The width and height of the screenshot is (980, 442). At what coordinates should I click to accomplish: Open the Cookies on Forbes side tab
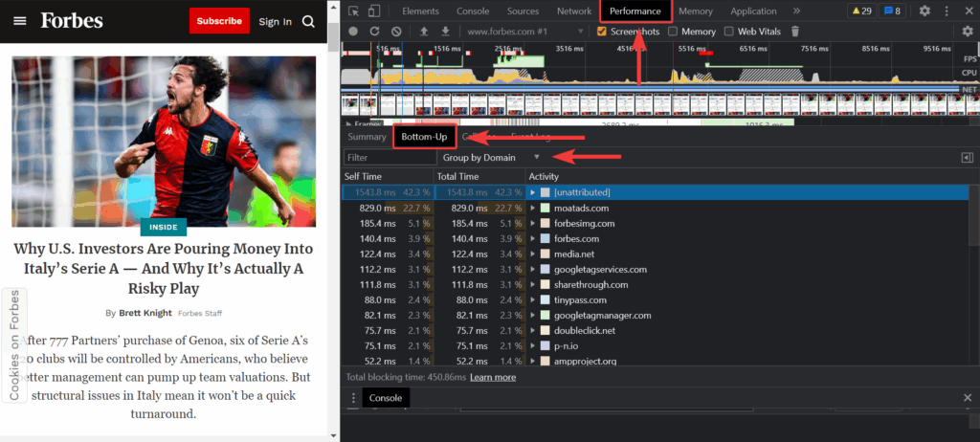coord(13,344)
